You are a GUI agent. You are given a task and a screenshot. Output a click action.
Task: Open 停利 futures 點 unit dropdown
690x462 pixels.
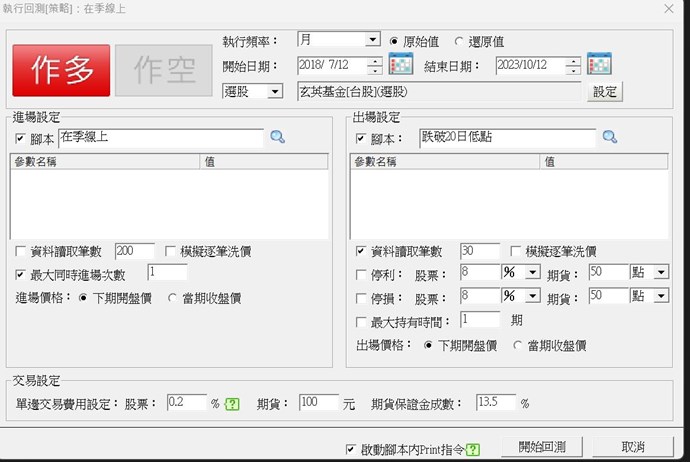click(x=661, y=272)
